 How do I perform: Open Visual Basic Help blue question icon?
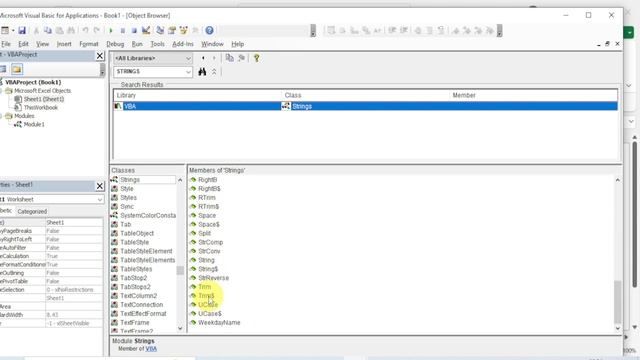coord(209,31)
